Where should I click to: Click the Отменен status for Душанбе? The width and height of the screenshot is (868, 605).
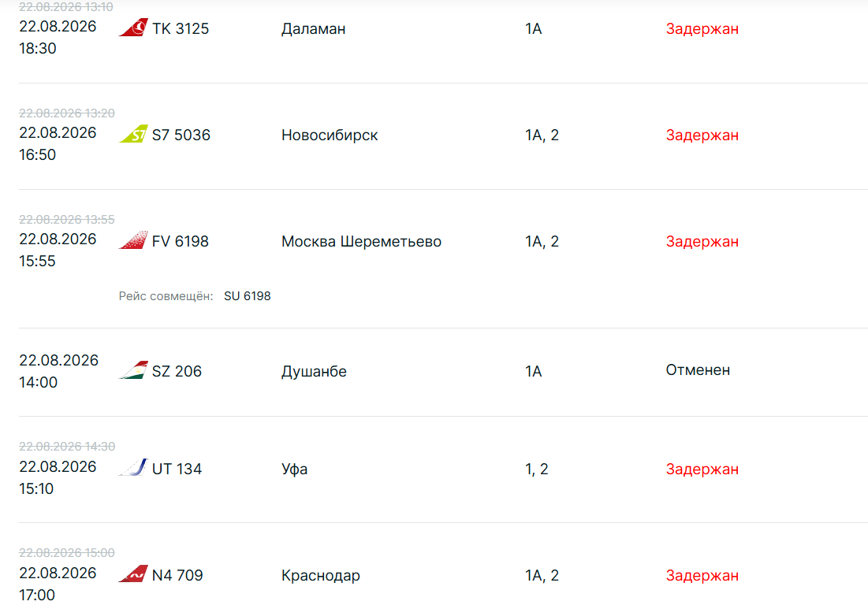tap(698, 370)
